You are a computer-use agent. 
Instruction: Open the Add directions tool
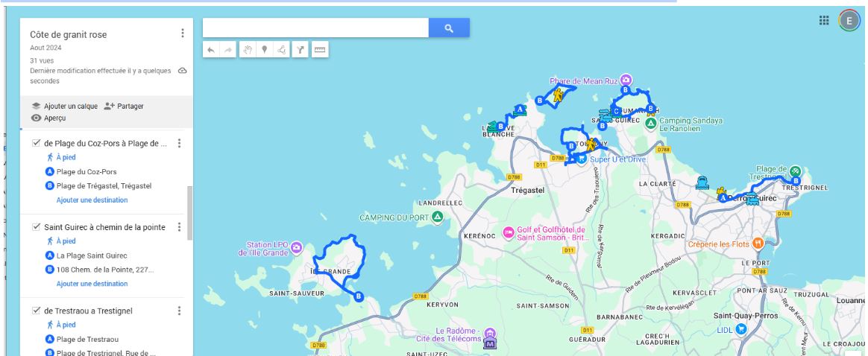(x=300, y=50)
